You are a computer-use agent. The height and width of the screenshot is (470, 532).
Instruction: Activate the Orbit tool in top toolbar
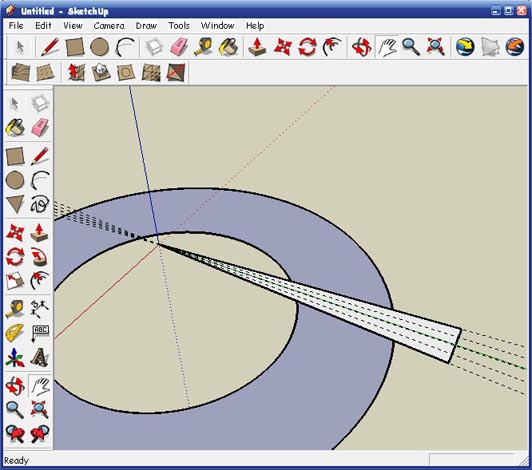tap(361, 47)
